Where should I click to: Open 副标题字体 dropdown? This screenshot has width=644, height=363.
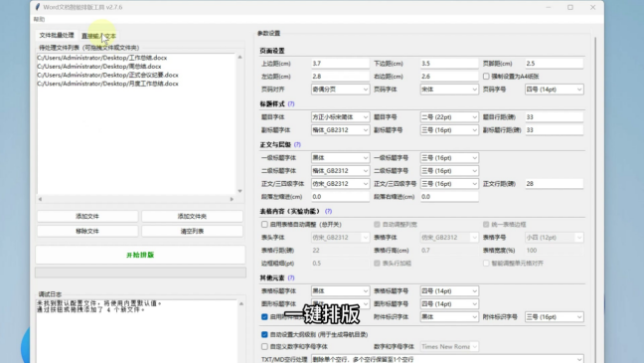(x=340, y=130)
